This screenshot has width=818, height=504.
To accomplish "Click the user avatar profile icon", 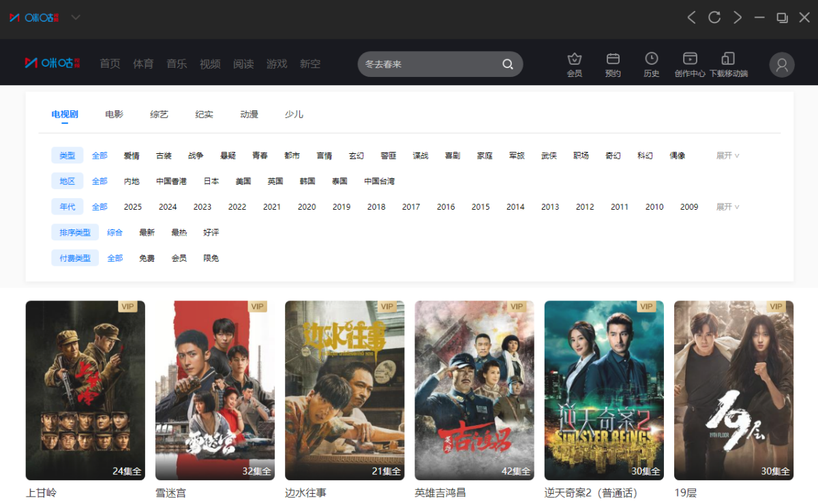I will pyautogui.click(x=782, y=65).
